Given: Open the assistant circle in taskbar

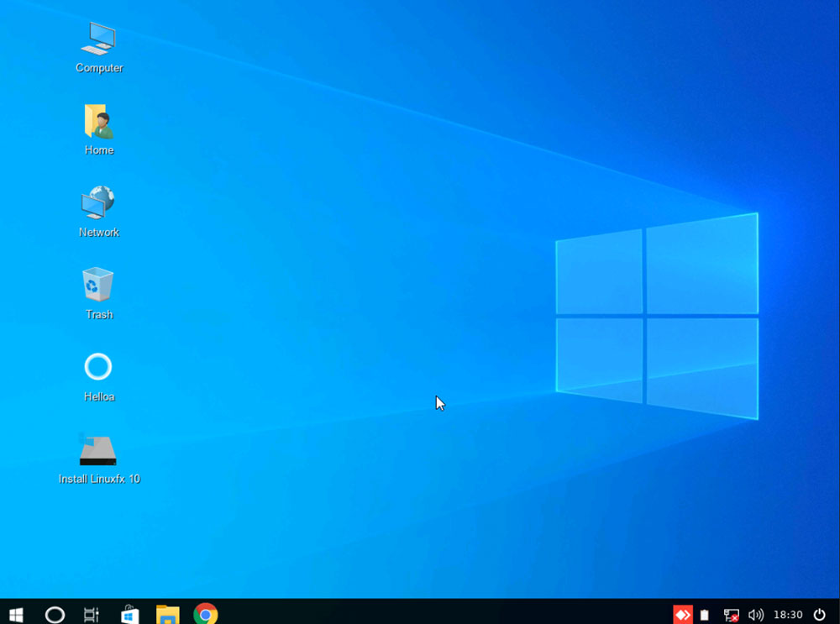Looking at the screenshot, I should click(55, 615).
